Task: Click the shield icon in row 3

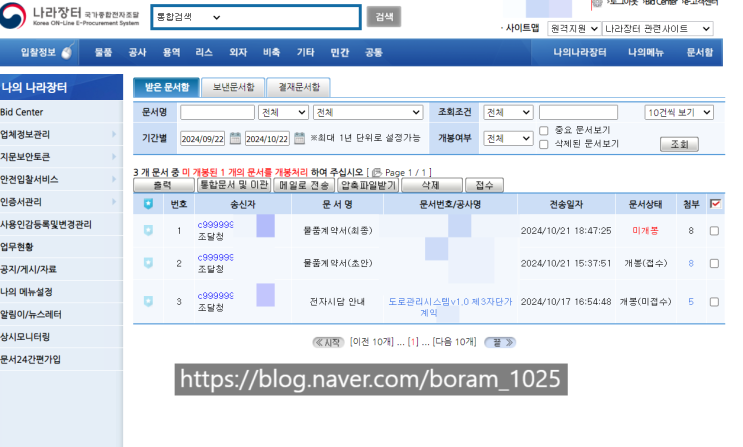Action: pyautogui.click(x=148, y=301)
